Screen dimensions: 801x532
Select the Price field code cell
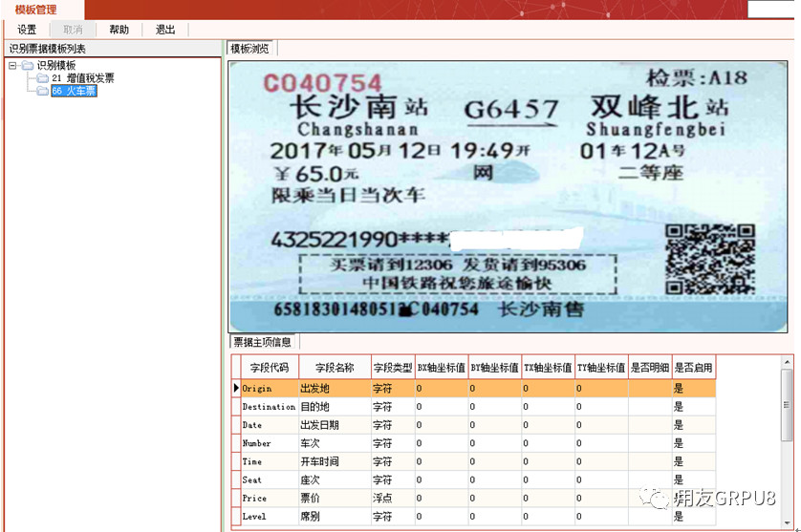click(x=270, y=499)
